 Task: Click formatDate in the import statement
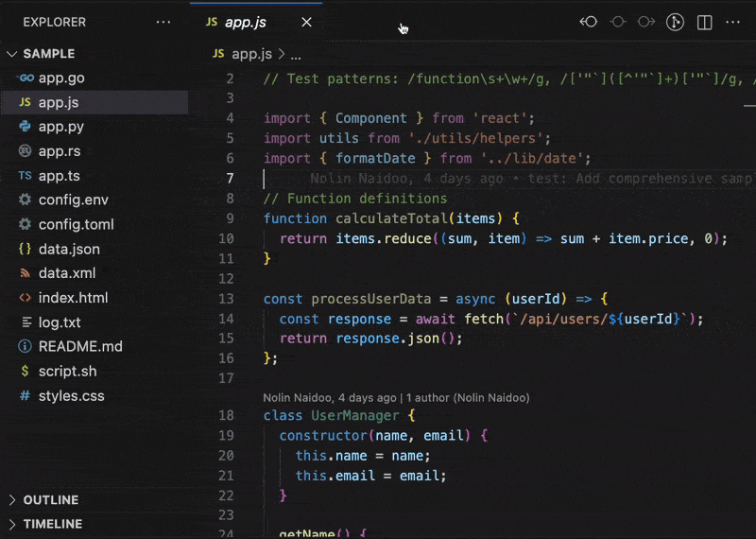pos(375,158)
